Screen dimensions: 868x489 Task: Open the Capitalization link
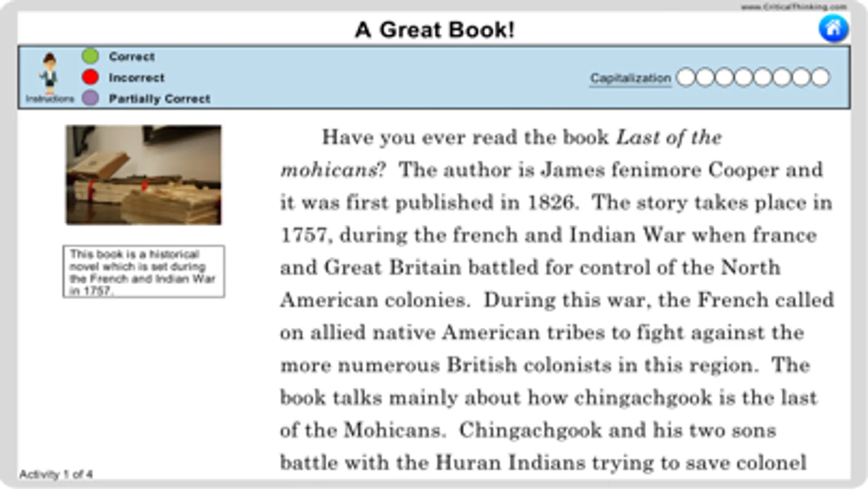(630, 78)
